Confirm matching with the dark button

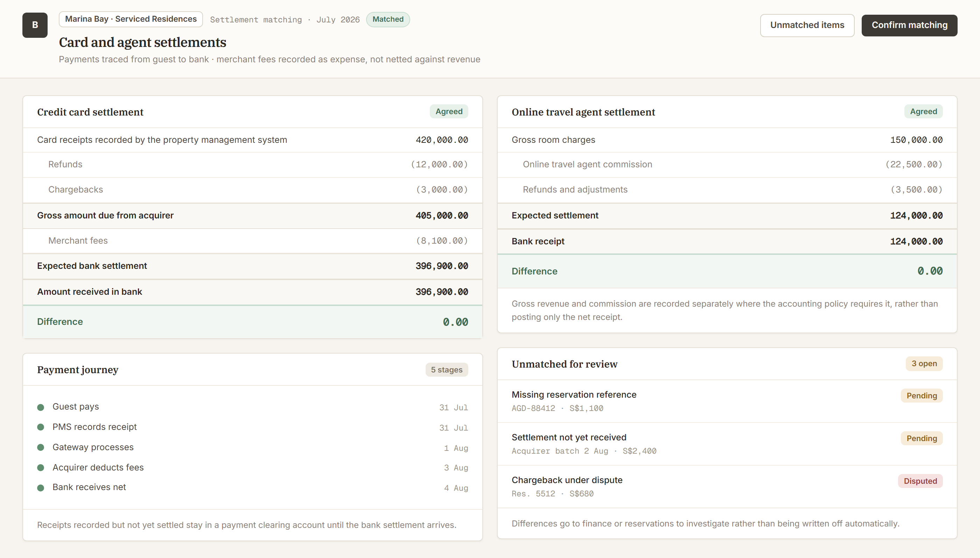(909, 25)
